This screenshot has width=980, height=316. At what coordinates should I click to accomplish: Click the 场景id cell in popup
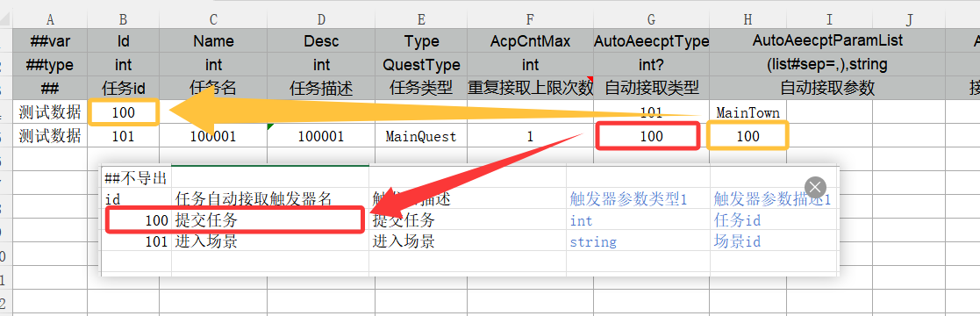coord(774,241)
